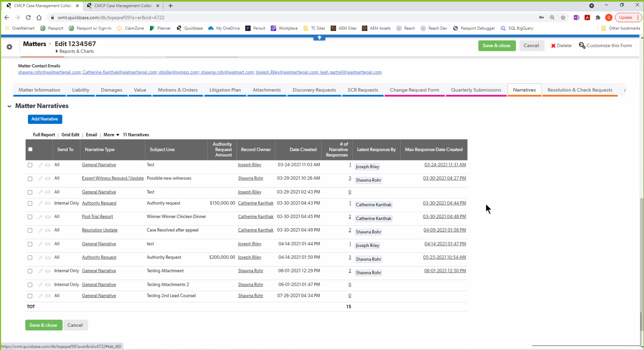Check the row checkbox for Possible new witnesses

coord(30,179)
